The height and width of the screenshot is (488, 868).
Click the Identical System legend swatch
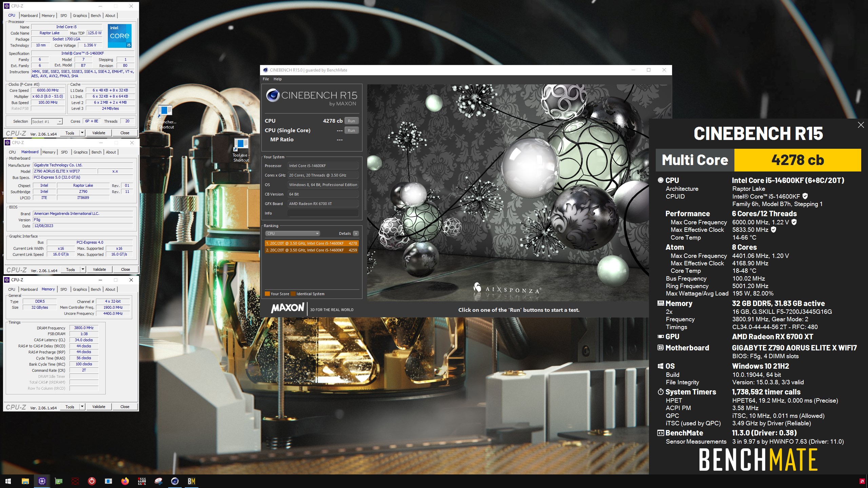point(293,294)
